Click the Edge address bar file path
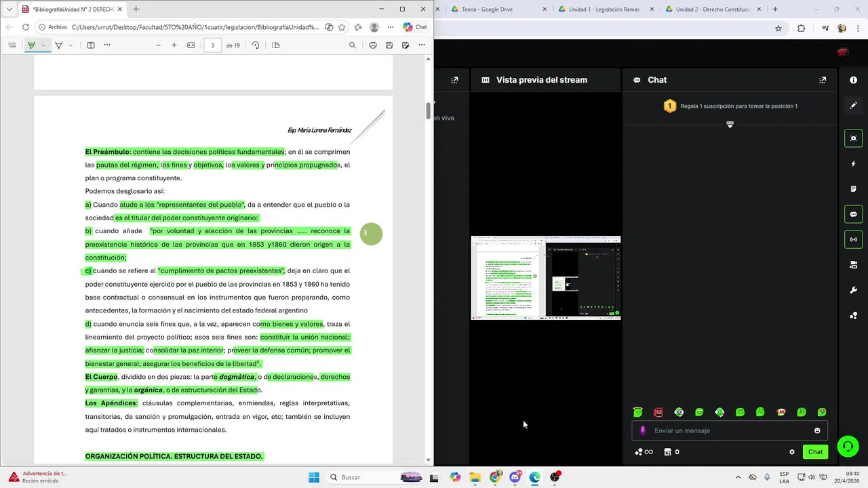This screenshot has width=868, height=488. [x=195, y=27]
